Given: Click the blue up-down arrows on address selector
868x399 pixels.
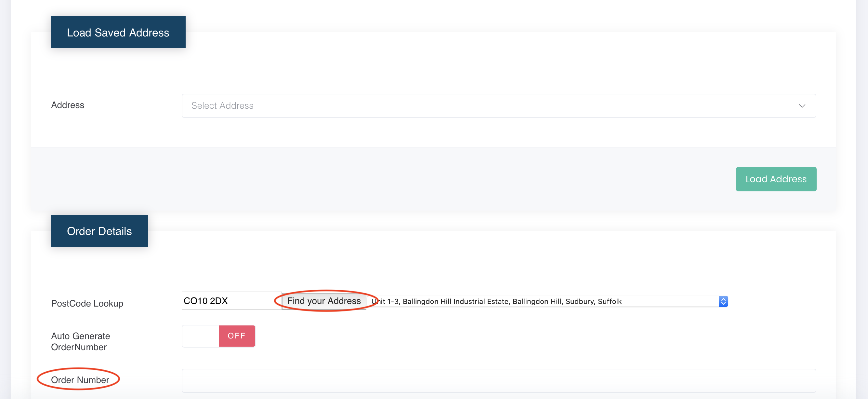Looking at the screenshot, I should 723,301.
